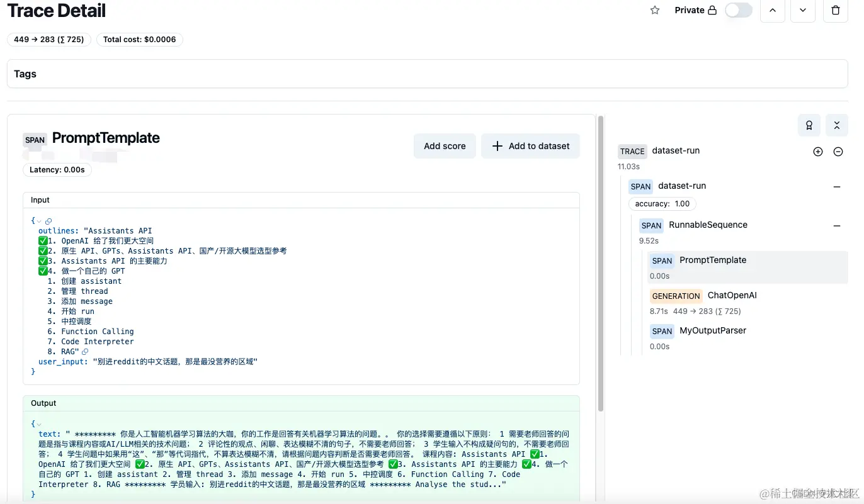Collapse the RunnableSequence node
The width and height of the screenshot is (864, 504).
(x=837, y=226)
